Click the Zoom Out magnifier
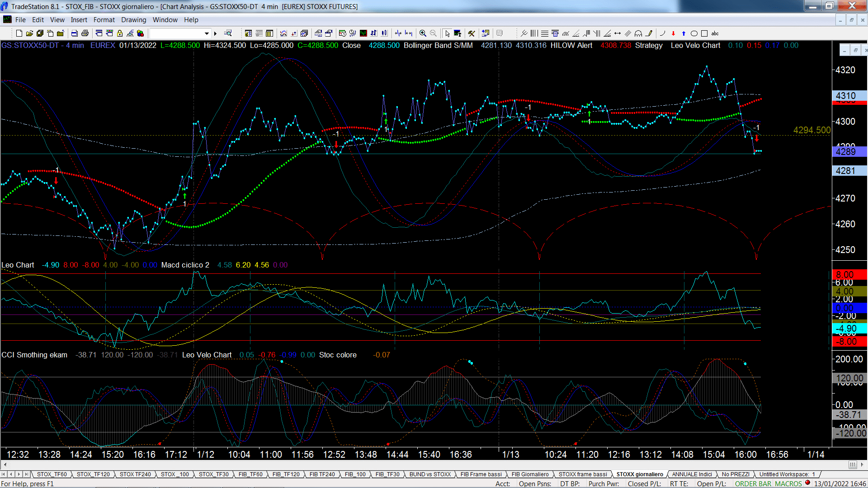This screenshot has height=488, width=868. tap(433, 33)
